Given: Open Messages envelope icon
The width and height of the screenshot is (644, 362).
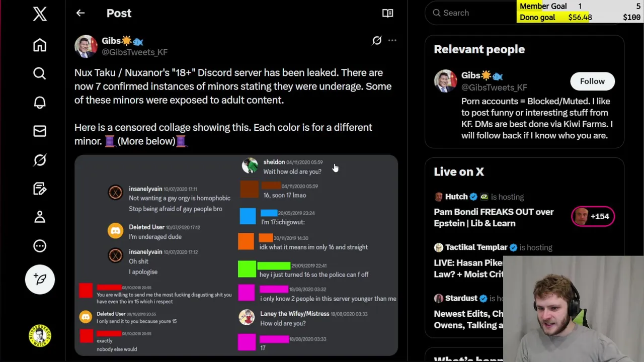Looking at the screenshot, I should [x=40, y=131].
